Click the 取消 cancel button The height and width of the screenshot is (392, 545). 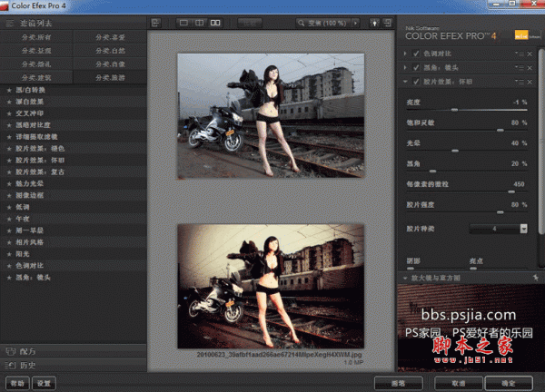tap(458, 382)
